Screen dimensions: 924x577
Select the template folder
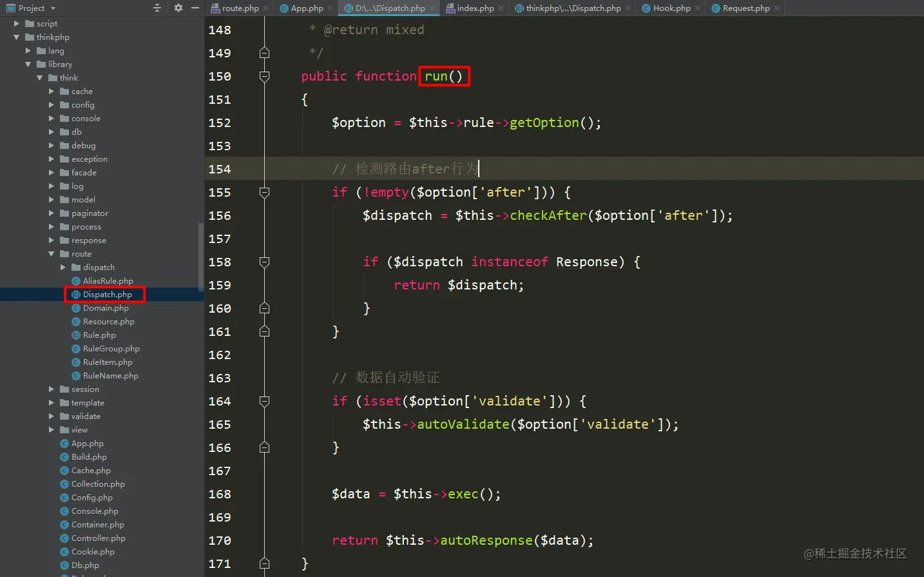click(x=82, y=403)
